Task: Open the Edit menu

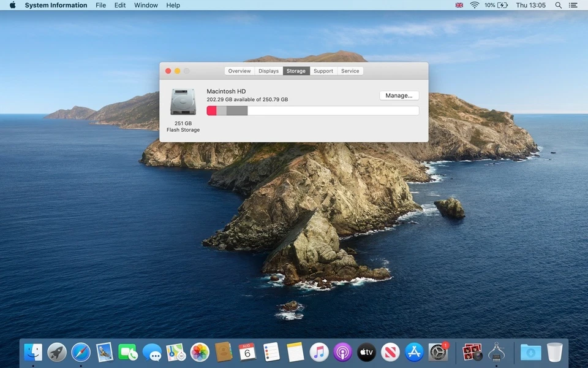Action: click(120, 6)
